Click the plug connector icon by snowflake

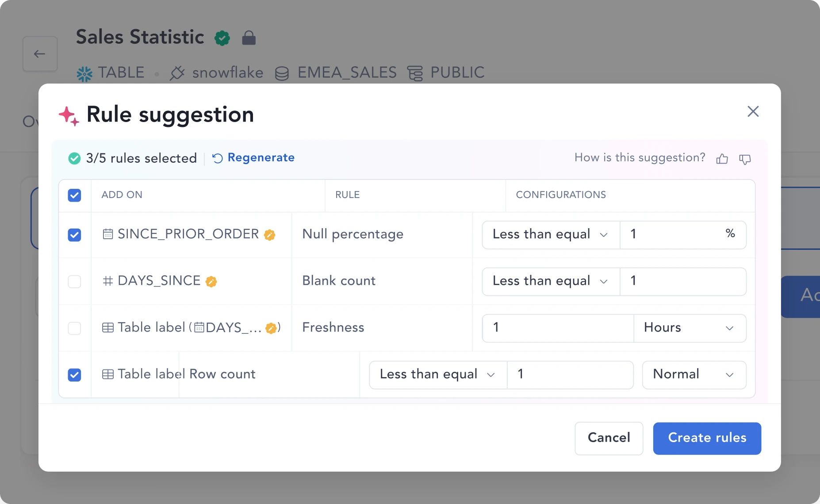pos(177,73)
